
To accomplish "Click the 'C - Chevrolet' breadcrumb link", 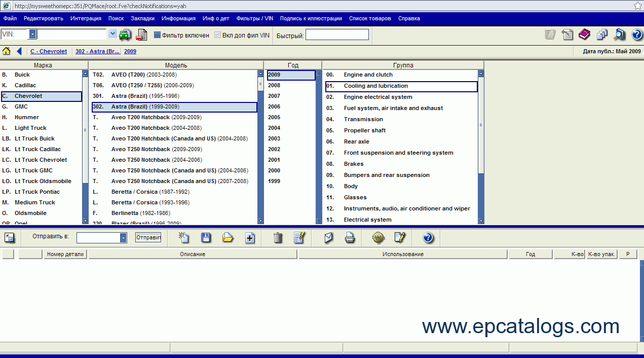I will click(x=49, y=51).
